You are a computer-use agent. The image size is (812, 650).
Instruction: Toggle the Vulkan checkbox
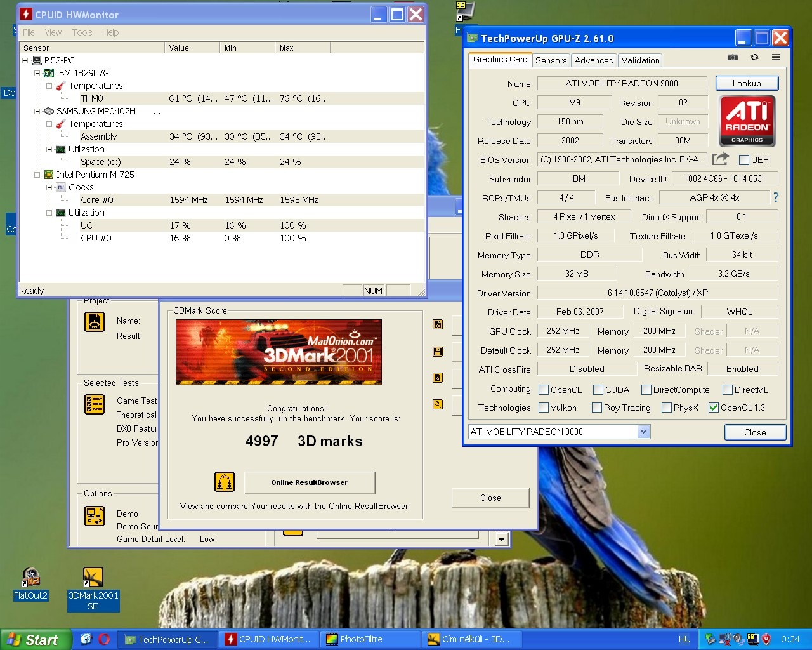pos(544,408)
